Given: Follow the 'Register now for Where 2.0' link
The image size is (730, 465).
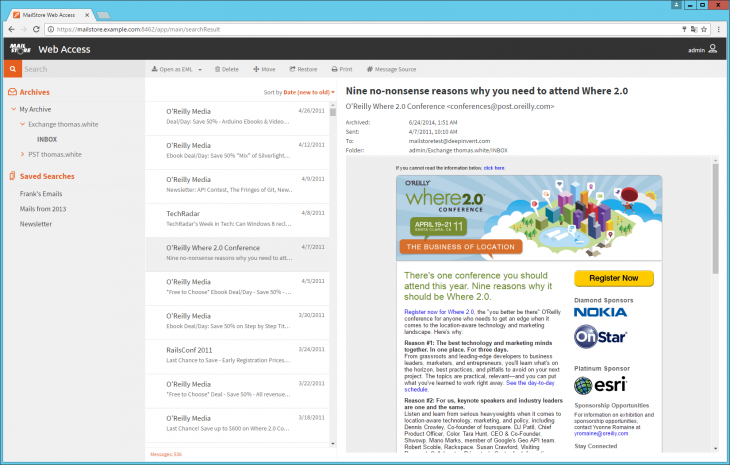Looking at the screenshot, I should tap(439, 312).
